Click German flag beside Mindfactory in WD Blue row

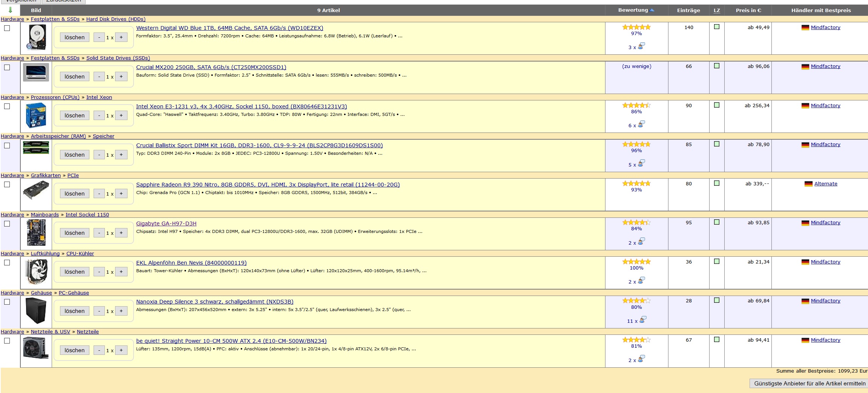point(805,28)
